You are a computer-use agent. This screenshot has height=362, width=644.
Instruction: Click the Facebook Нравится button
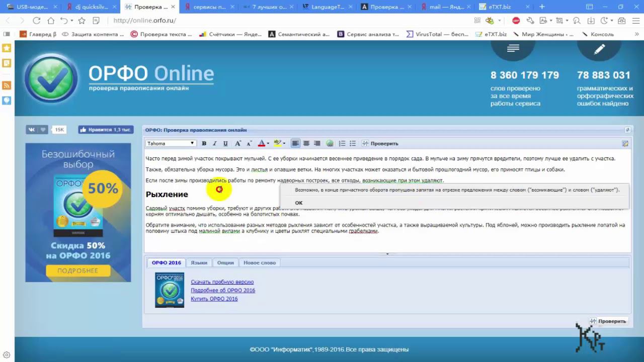106,130
